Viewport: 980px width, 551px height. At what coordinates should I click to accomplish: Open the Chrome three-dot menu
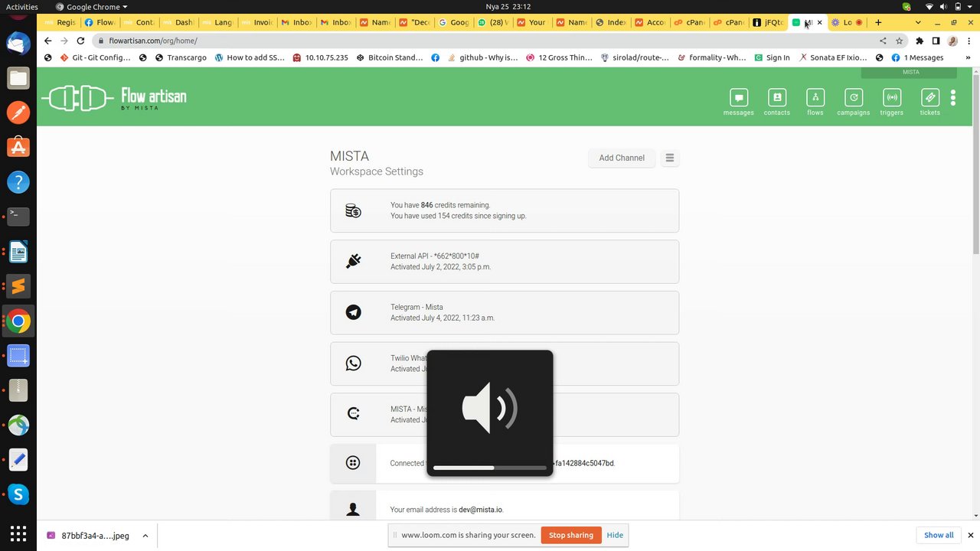[968, 41]
